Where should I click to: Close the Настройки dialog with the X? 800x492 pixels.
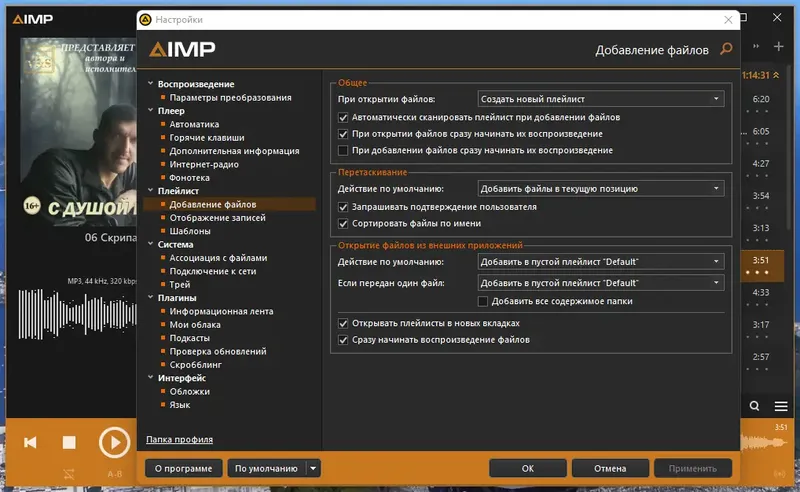(728, 19)
